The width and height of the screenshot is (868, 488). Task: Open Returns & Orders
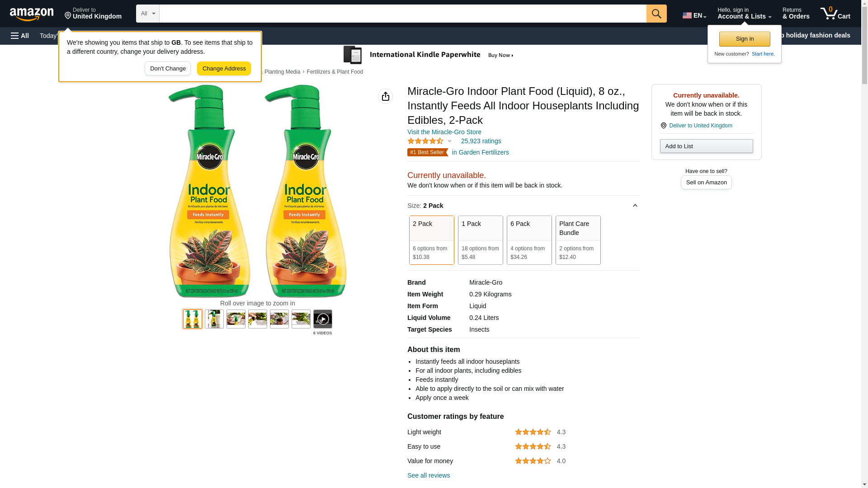click(x=796, y=14)
